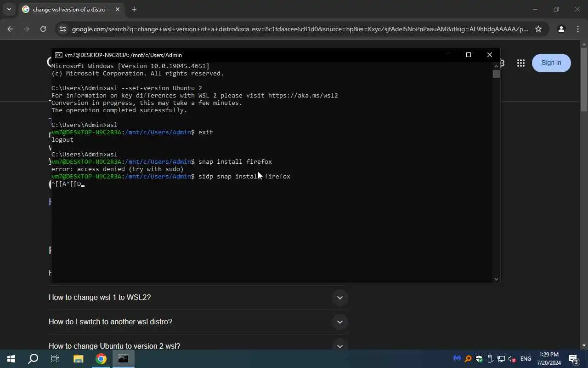Click question 'How do I switch to another wsl distro?'
The image size is (588, 368).
[x=110, y=322]
